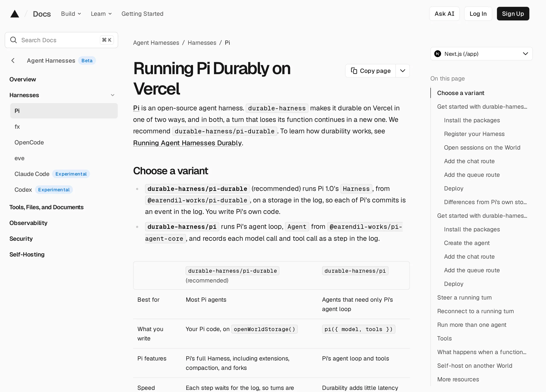The width and height of the screenshot is (546, 392).
Task: Click the Copy page button
Action: point(370,71)
